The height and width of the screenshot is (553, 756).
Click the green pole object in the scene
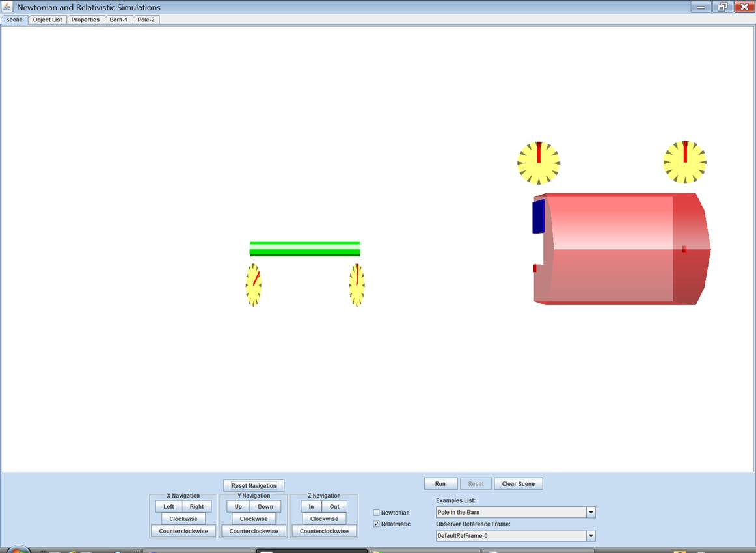click(304, 249)
